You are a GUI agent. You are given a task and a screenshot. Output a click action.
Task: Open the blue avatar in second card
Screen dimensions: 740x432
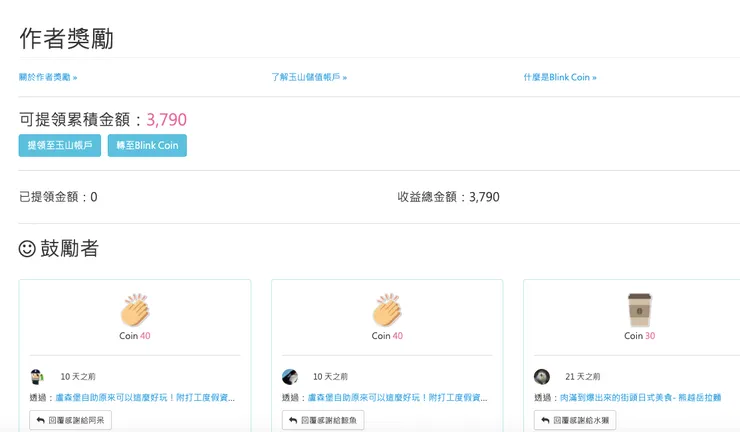tap(290, 376)
